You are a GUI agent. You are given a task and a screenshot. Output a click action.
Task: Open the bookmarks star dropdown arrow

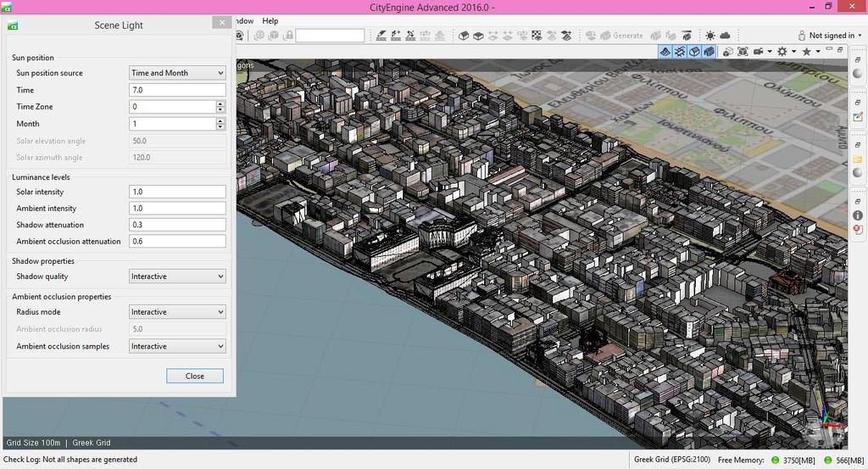[818, 52]
